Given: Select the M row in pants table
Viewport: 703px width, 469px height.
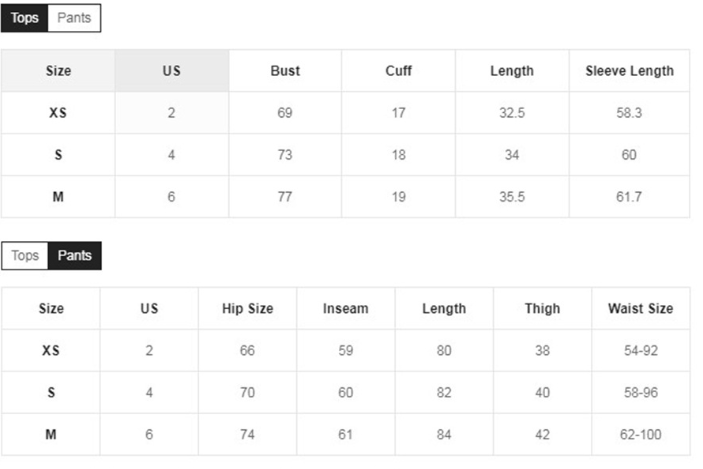Looking at the screenshot, I should (346, 434).
